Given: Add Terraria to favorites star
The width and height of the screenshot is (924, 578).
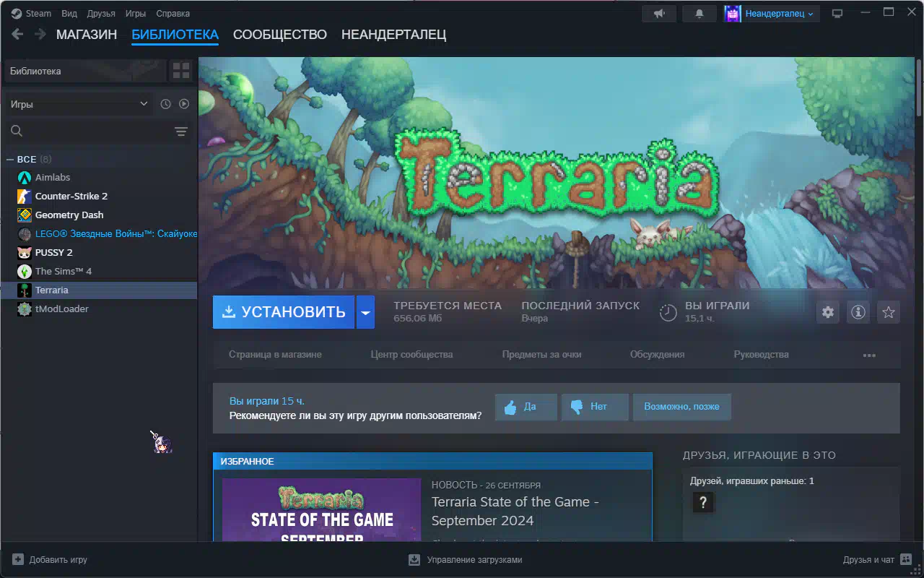Looking at the screenshot, I should (889, 312).
